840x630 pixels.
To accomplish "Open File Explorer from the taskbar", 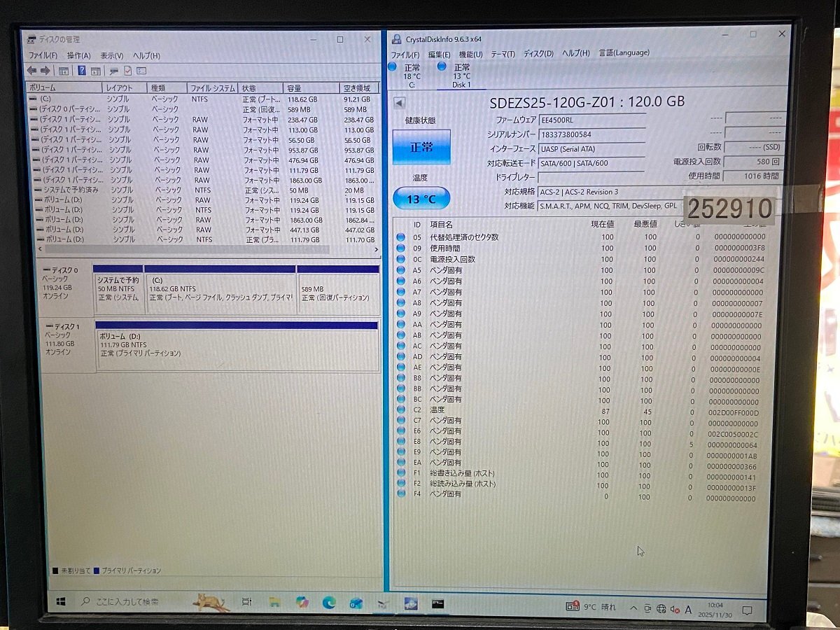I will pos(274,602).
